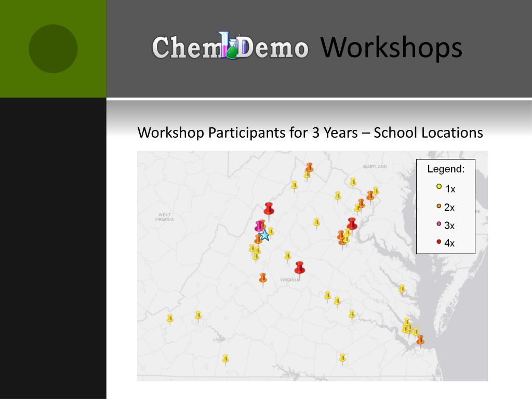Click the "MARYLAND" map label
The image size is (532, 399).
coord(375,167)
